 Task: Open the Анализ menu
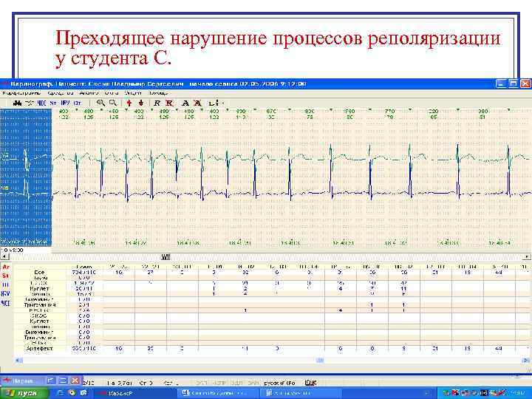click(x=89, y=93)
